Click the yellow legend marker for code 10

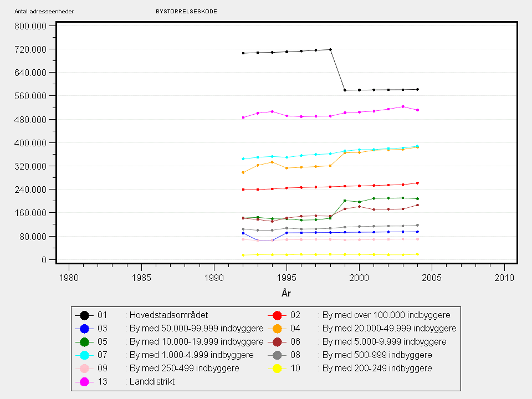tap(277, 369)
